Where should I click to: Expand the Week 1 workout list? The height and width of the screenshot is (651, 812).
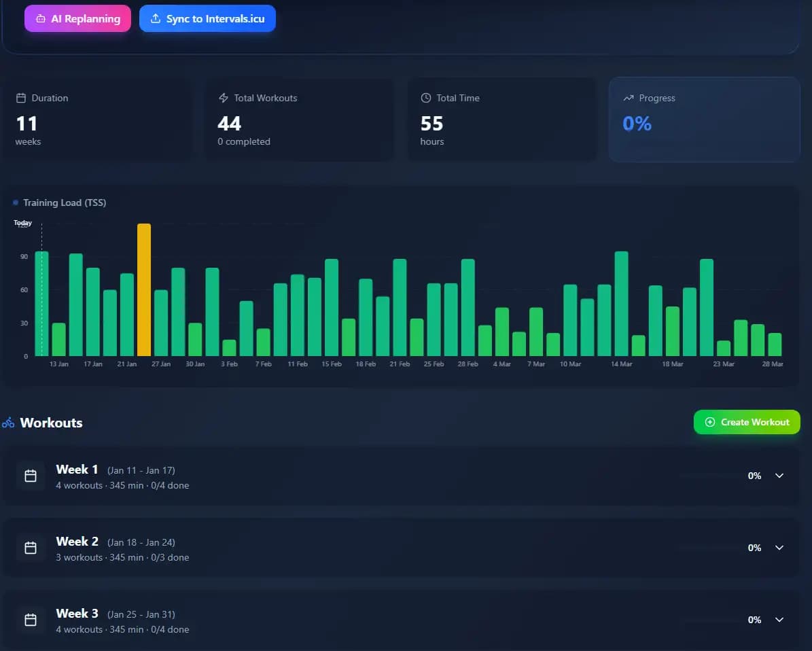point(779,476)
